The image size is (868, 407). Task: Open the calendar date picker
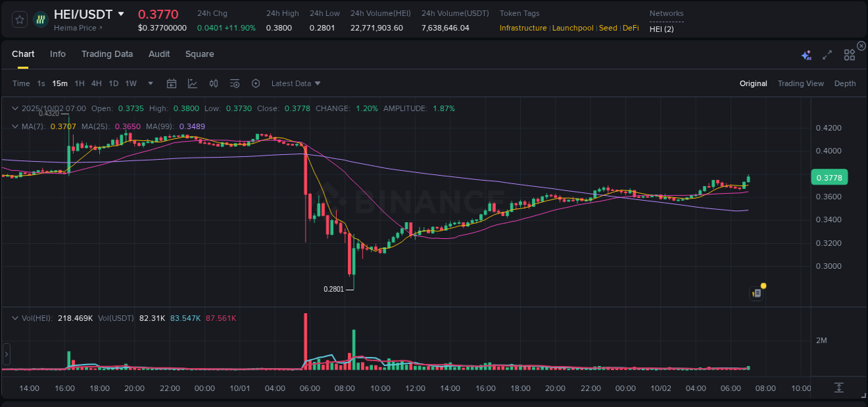click(x=172, y=83)
